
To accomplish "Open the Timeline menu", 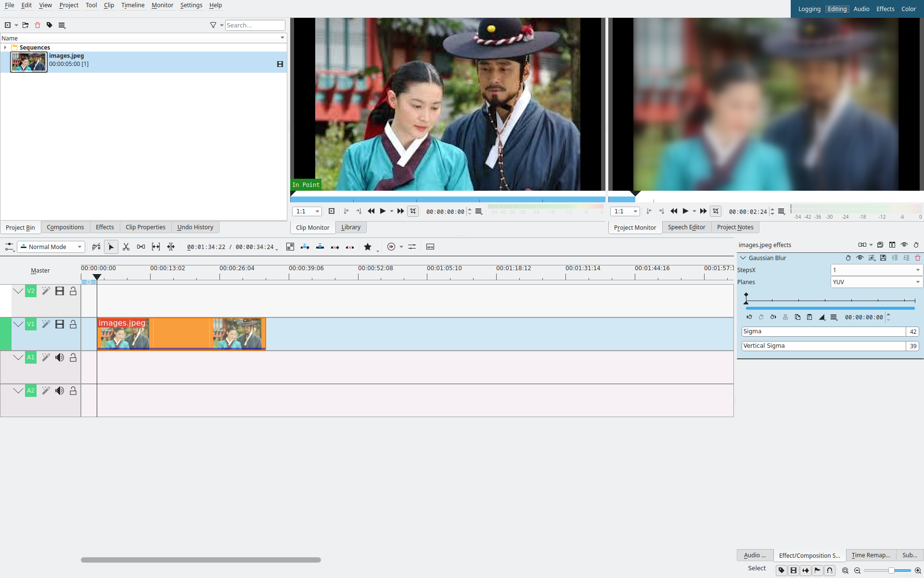I will (x=132, y=5).
